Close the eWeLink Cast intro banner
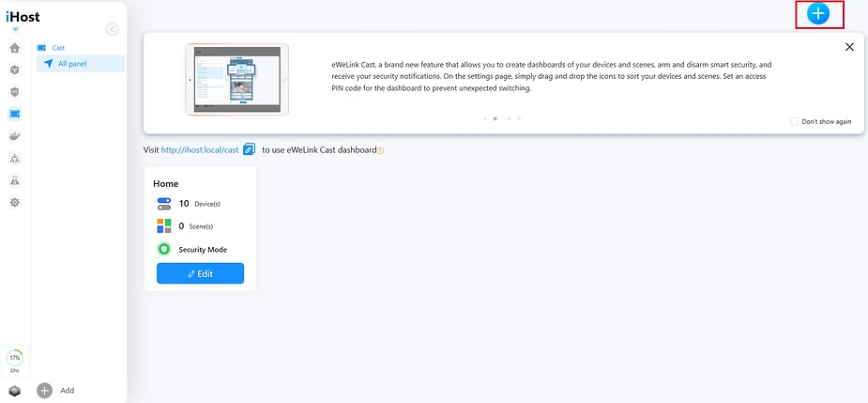This screenshot has height=403, width=868. pos(849,46)
